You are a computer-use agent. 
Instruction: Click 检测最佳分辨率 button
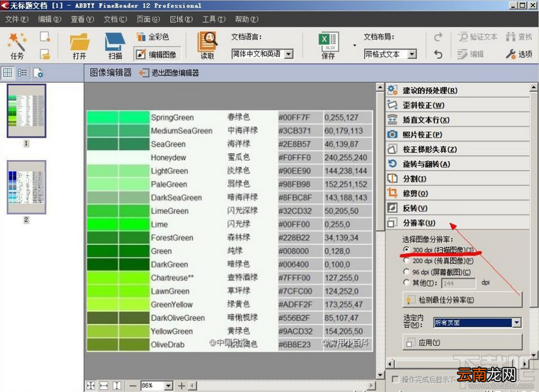(462, 300)
